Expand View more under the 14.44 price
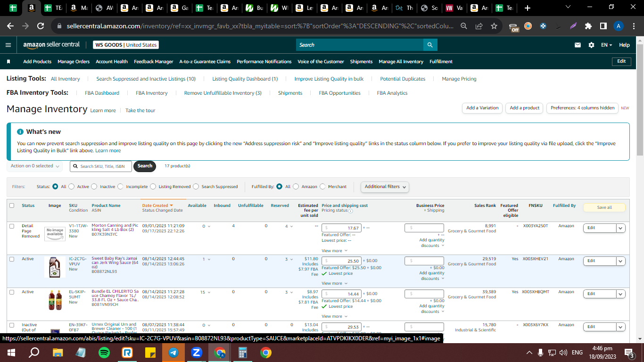This screenshot has height=362, width=644. [x=334, y=316]
